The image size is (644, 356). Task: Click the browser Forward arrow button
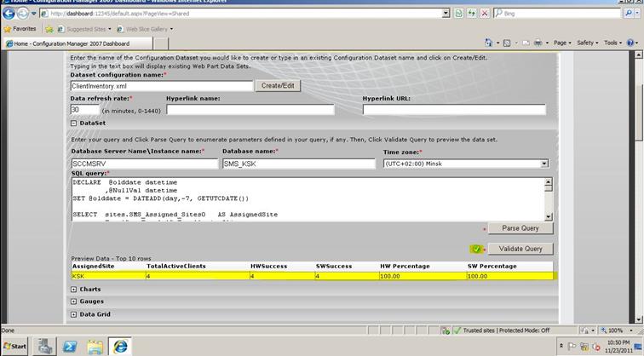[x=23, y=14]
